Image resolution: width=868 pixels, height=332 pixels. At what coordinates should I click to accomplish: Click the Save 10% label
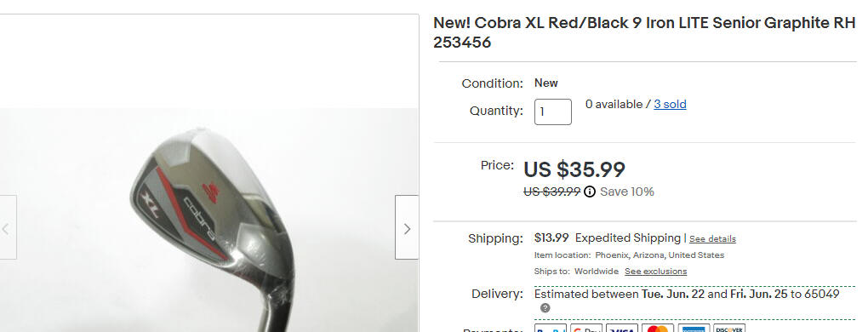pos(626,192)
